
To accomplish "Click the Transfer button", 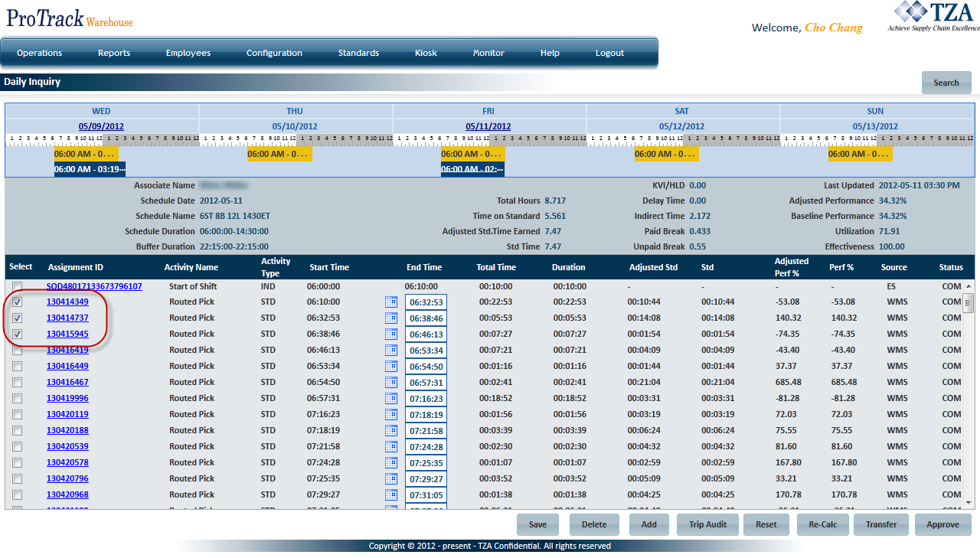I will coord(881,524).
